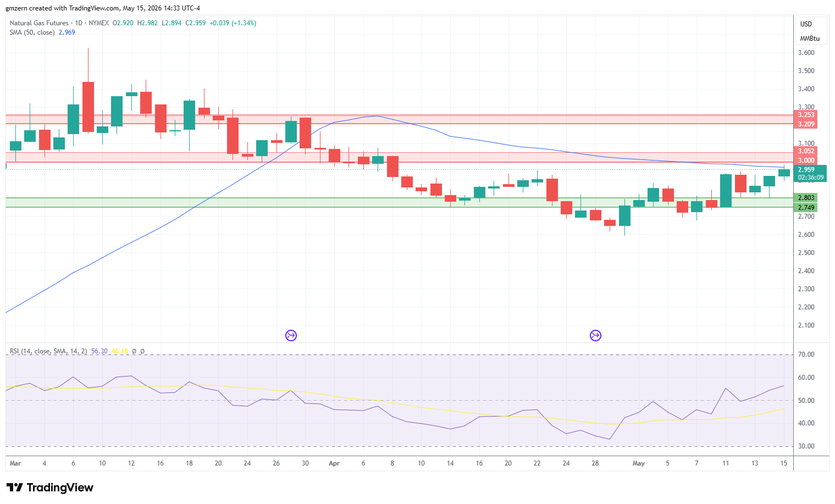The width and height of the screenshot is (835, 504).
Task: Click the TradingView logo at the bottom
Action: 50,488
